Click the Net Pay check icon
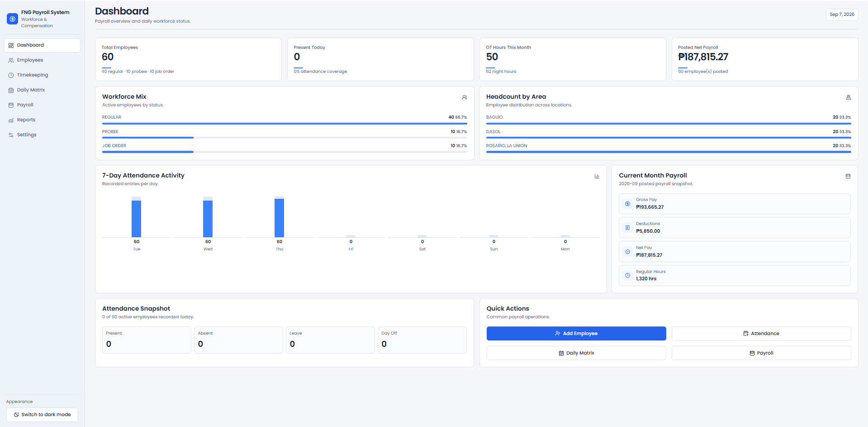The width and height of the screenshot is (868, 427). click(627, 252)
